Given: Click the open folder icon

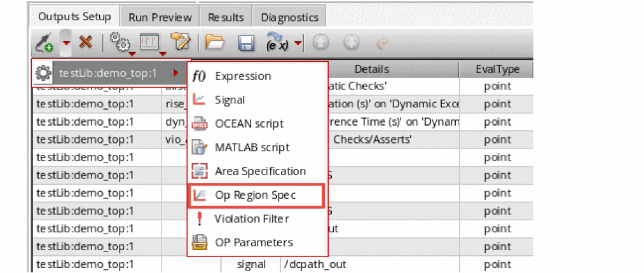Looking at the screenshot, I should pyautogui.click(x=216, y=43).
